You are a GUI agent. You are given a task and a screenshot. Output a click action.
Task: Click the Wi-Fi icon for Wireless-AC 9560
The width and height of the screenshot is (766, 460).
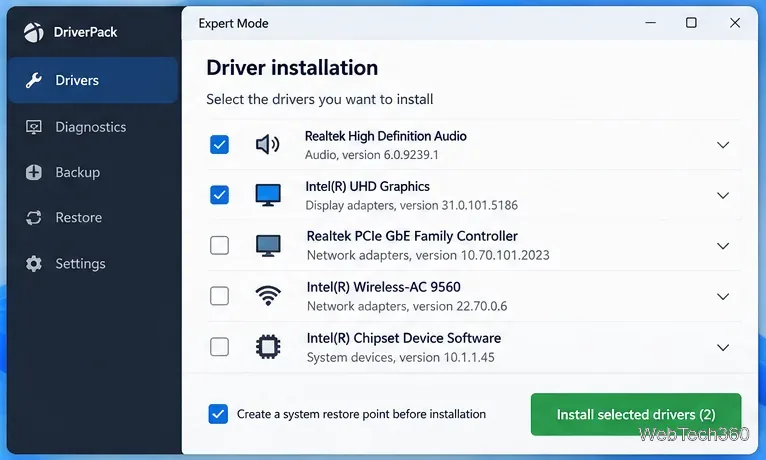tap(268, 296)
